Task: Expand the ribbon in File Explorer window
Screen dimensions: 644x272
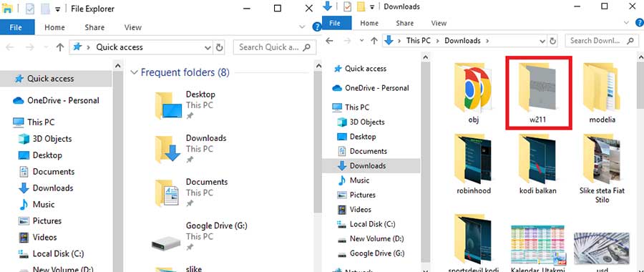Action: point(302,27)
